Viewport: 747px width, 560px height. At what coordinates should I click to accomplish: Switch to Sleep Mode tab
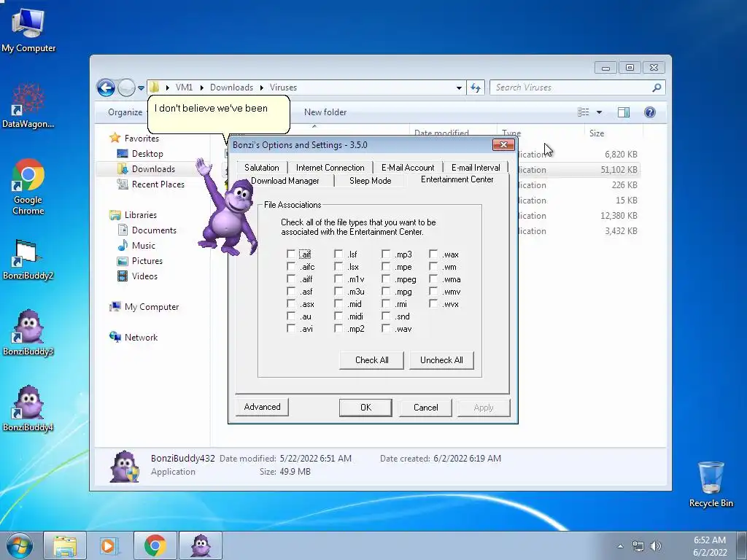(370, 181)
